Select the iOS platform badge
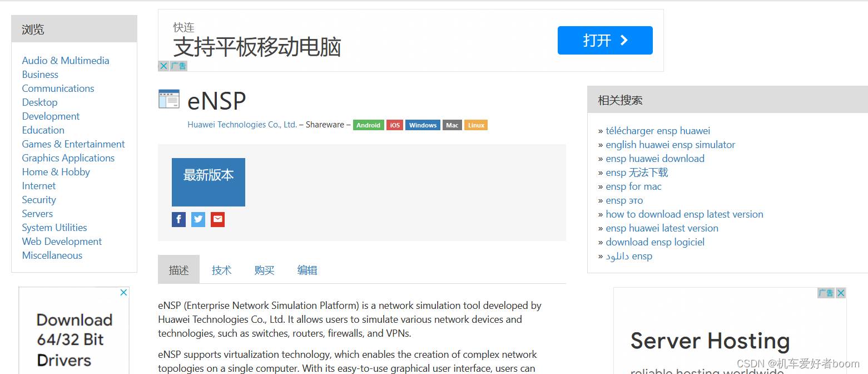The height and width of the screenshot is (374, 868). pyautogui.click(x=395, y=125)
